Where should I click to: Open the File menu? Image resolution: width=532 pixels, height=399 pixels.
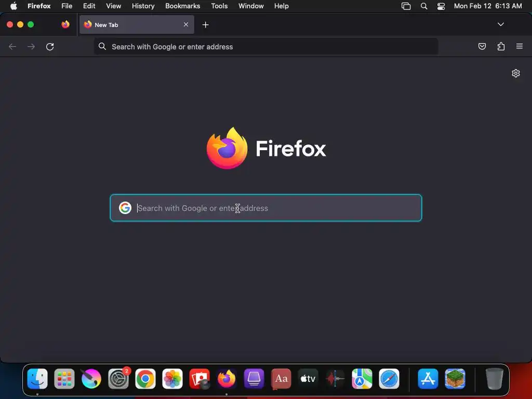tap(67, 6)
